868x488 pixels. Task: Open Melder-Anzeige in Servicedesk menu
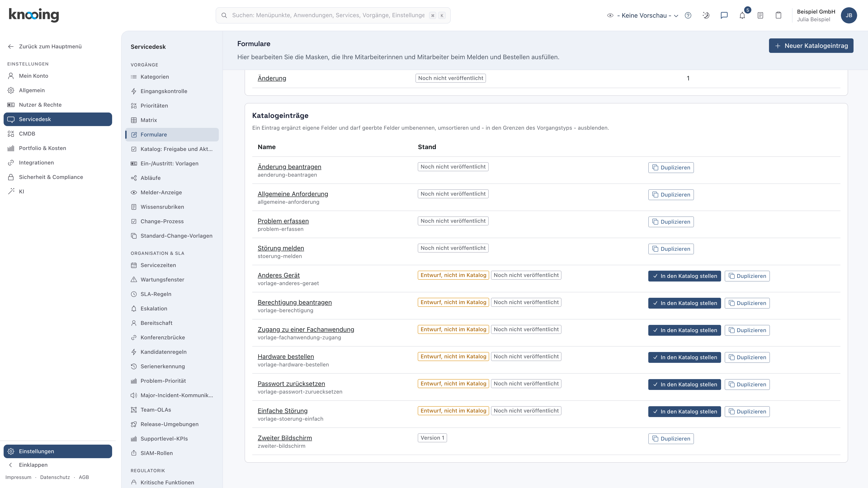pyautogui.click(x=172, y=192)
